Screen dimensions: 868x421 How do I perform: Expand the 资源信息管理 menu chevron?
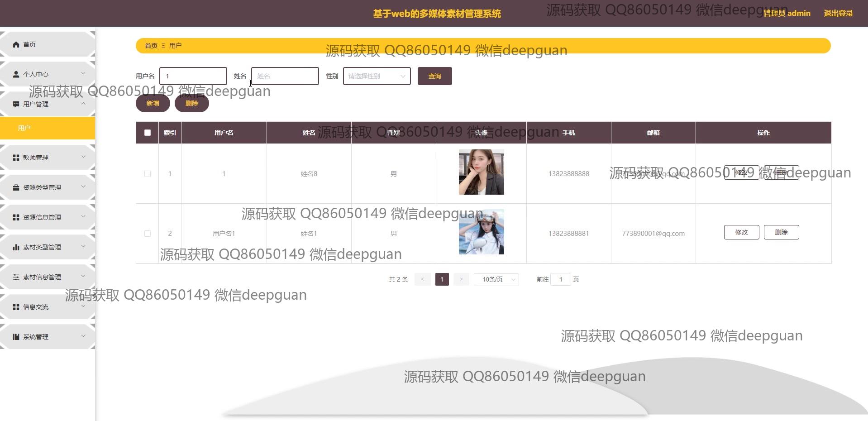click(x=83, y=216)
